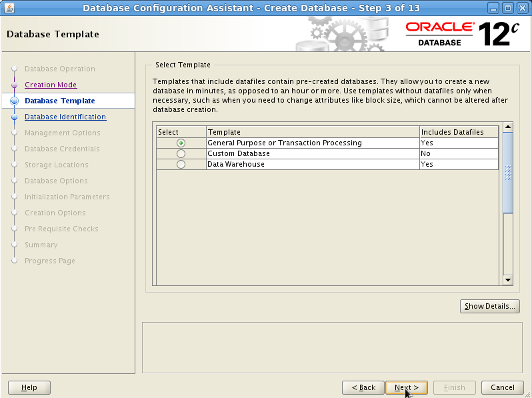Select Database Template in the step list

[60, 101]
